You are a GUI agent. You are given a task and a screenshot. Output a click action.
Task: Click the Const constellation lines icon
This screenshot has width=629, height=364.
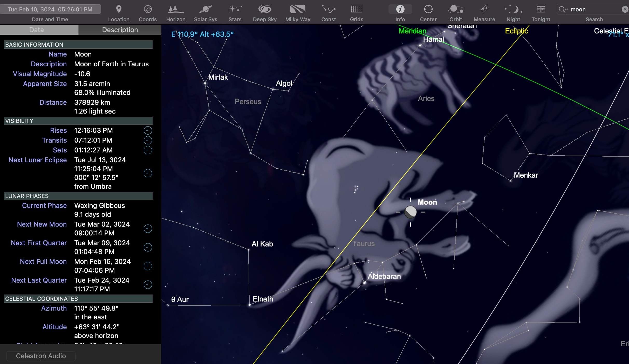coord(329,10)
